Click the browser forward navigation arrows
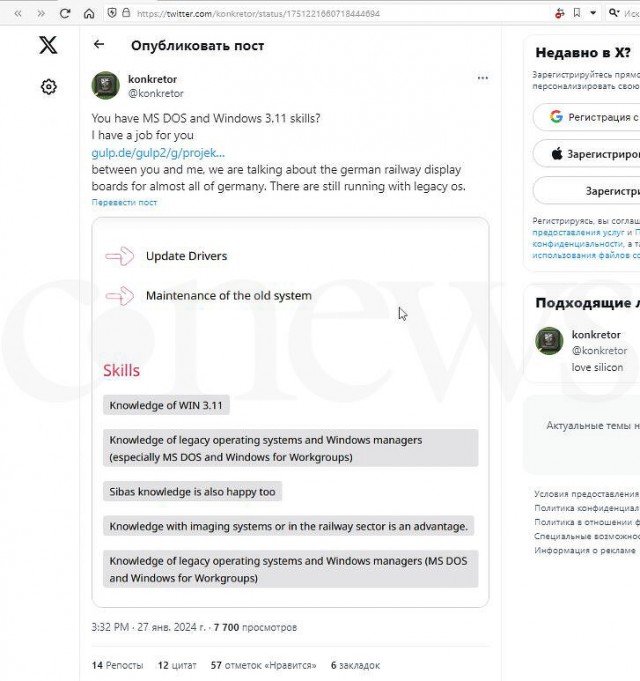 [x=41, y=14]
